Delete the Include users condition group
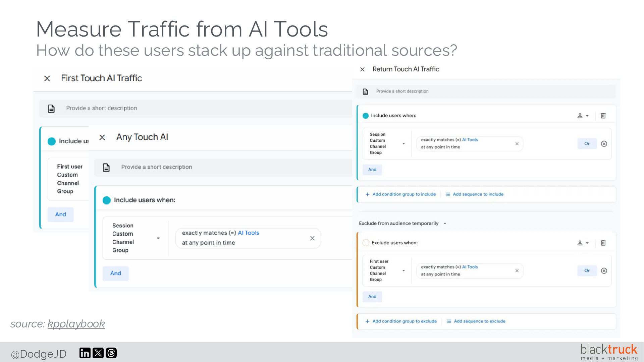Screen dimensions: 644x362 coord(603,116)
